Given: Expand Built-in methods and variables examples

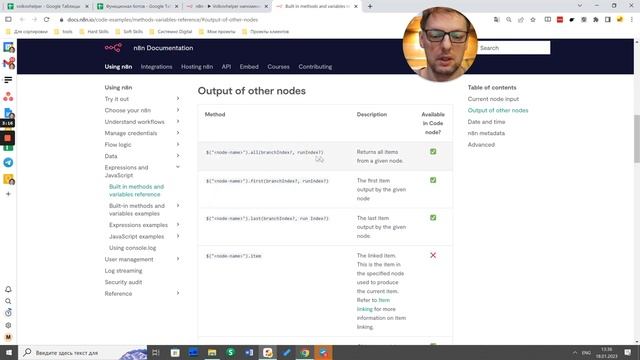Looking at the screenshot, I should point(178,205).
